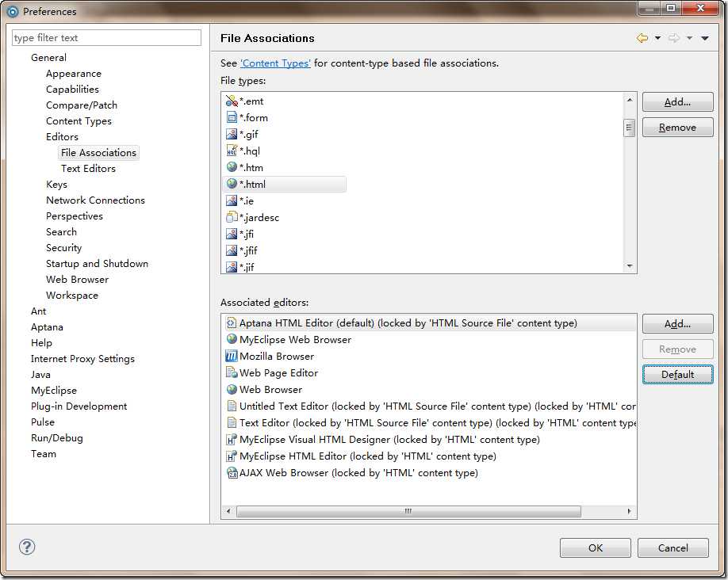
Task: Click Add... next to associated editors
Action: (x=677, y=323)
